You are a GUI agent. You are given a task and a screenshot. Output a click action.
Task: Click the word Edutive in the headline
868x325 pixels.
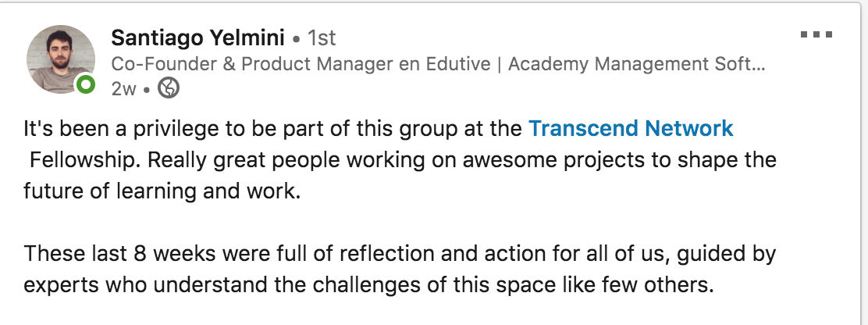click(x=457, y=64)
